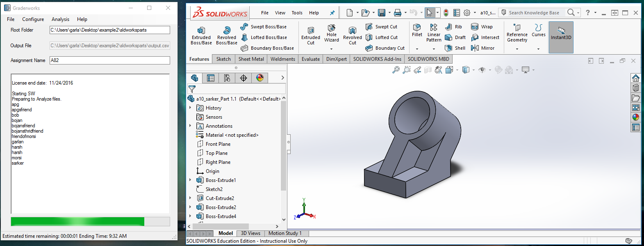Toggle the Instant3D button
This screenshot has height=246, width=644.
click(561, 37)
